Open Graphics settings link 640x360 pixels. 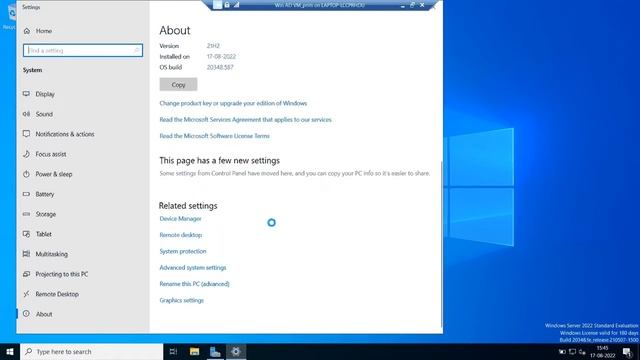(x=181, y=300)
